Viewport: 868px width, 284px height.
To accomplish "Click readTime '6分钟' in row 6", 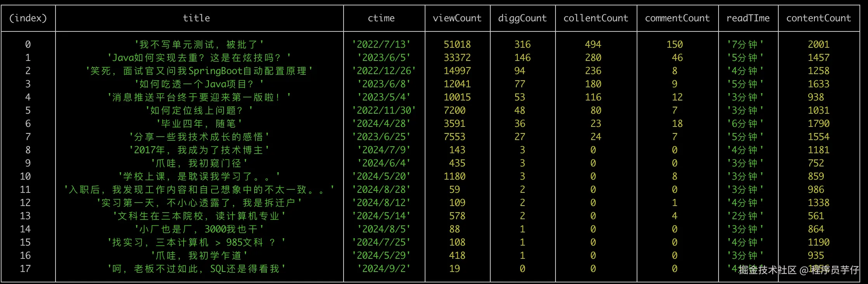I will pyautogui.click(x=745, y=124).
